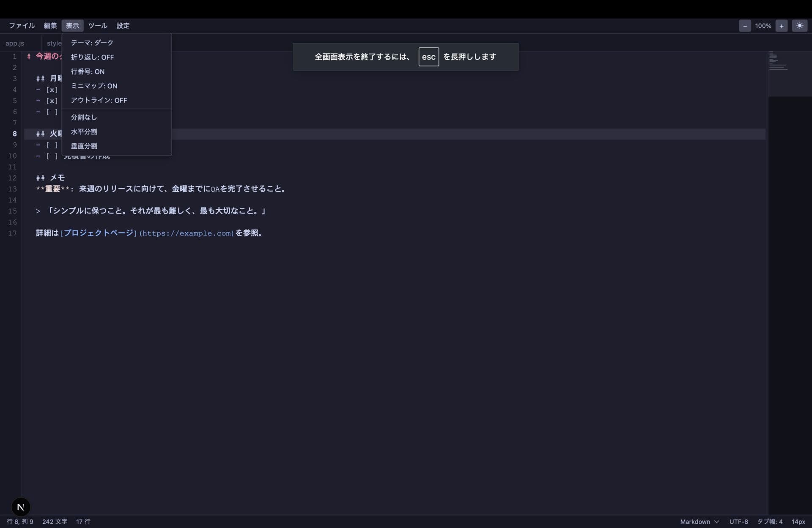Select 水平分割 split option
812x528 pixels.
click(x=84, y=131)
